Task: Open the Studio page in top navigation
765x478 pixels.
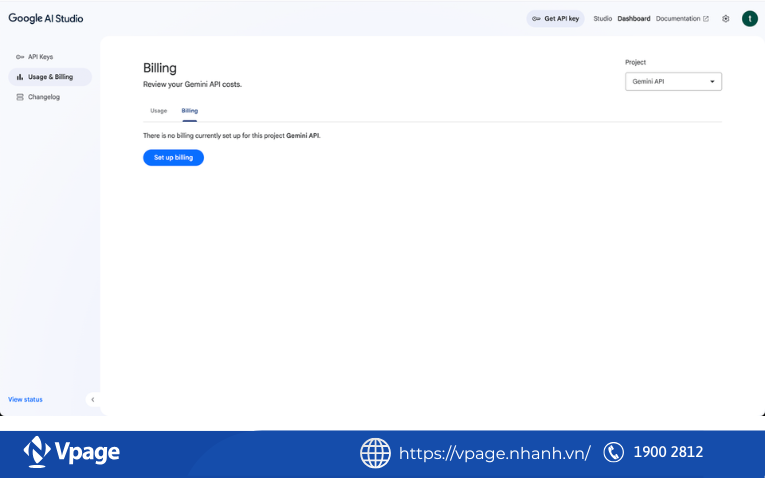Action: point(603,19)
